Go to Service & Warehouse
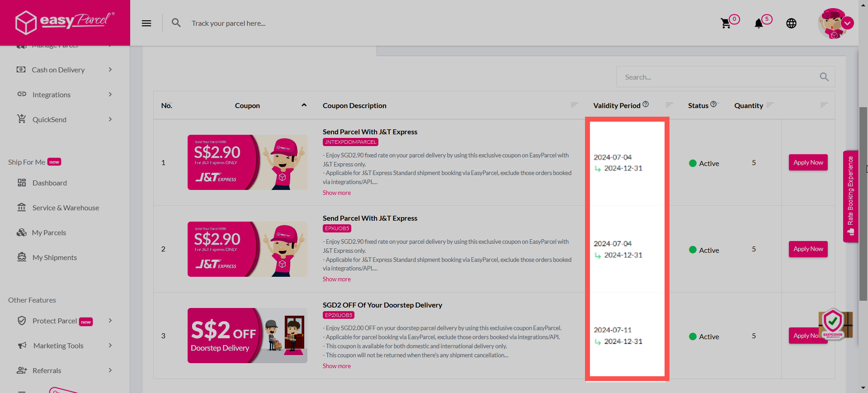This screenshot has width=868, height=393. click(x=66, y=208)
